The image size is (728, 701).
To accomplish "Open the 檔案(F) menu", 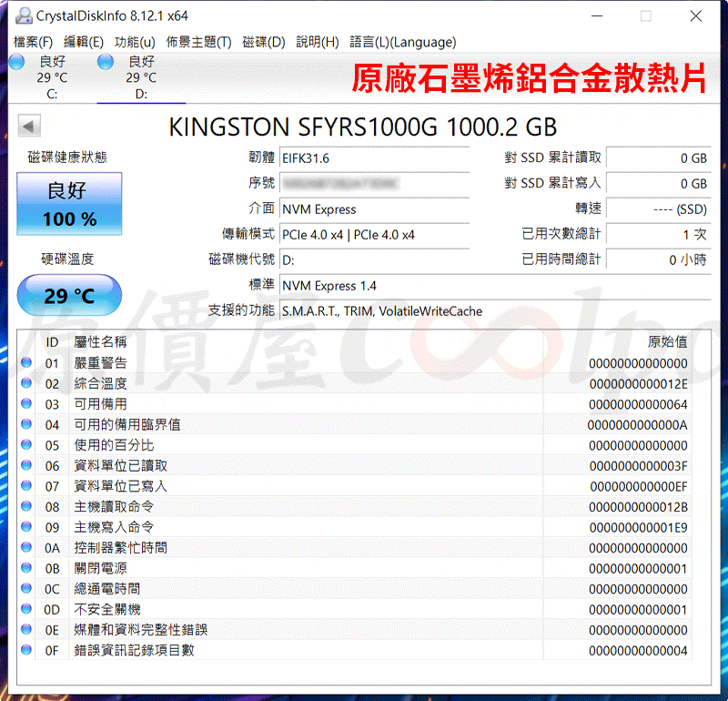I will point(33,42).
